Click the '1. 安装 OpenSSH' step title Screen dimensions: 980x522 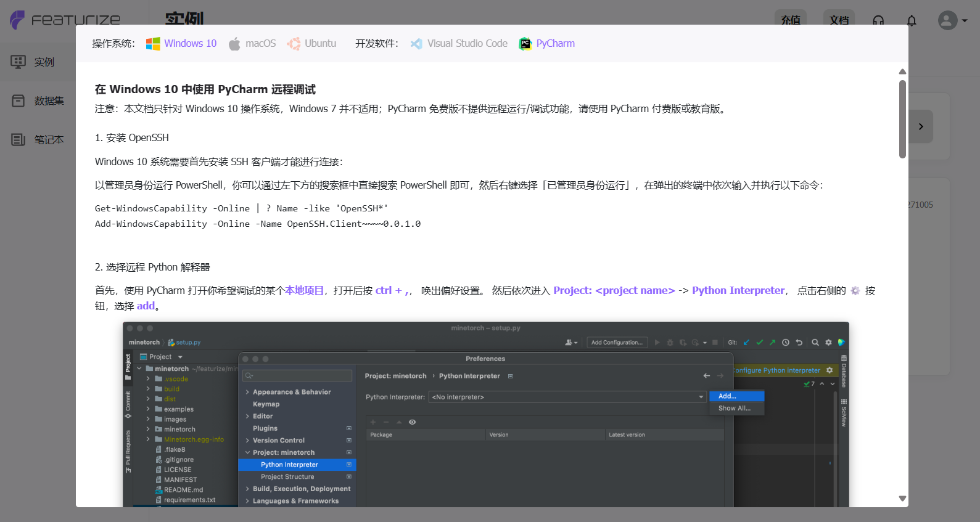point(132,137)
